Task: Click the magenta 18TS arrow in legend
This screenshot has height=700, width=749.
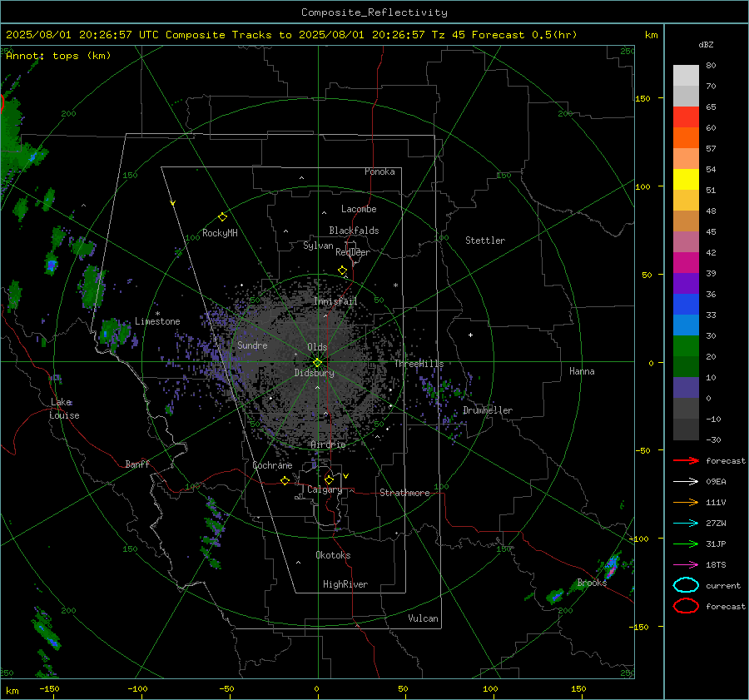Action: [686, 565]
